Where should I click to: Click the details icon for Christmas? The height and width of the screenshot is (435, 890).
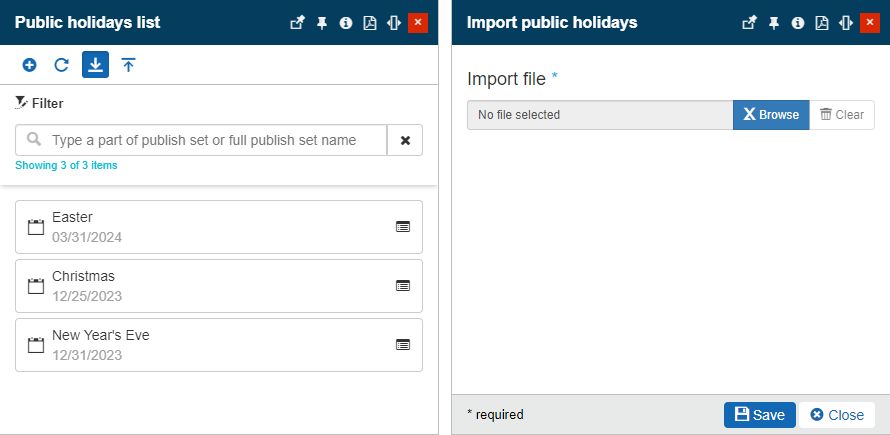(x=402, y=286)
